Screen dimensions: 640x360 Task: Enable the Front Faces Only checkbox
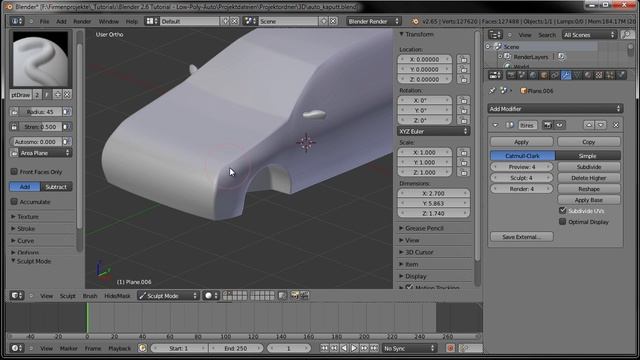pyautogui.click(x=14, y=172)
